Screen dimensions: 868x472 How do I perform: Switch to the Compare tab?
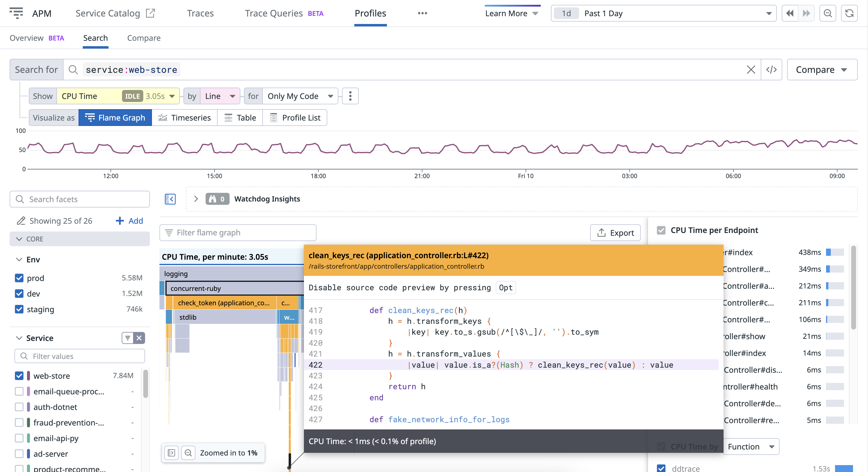click(144, 38)
